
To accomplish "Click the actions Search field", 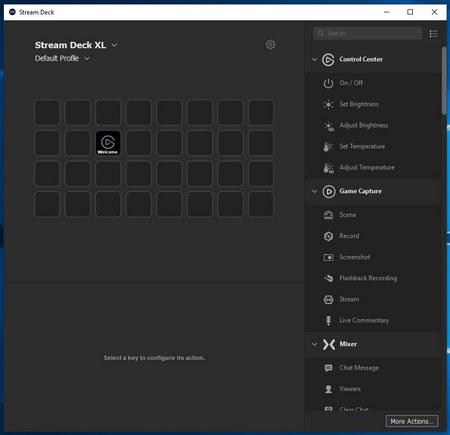I will click(368, 33).
